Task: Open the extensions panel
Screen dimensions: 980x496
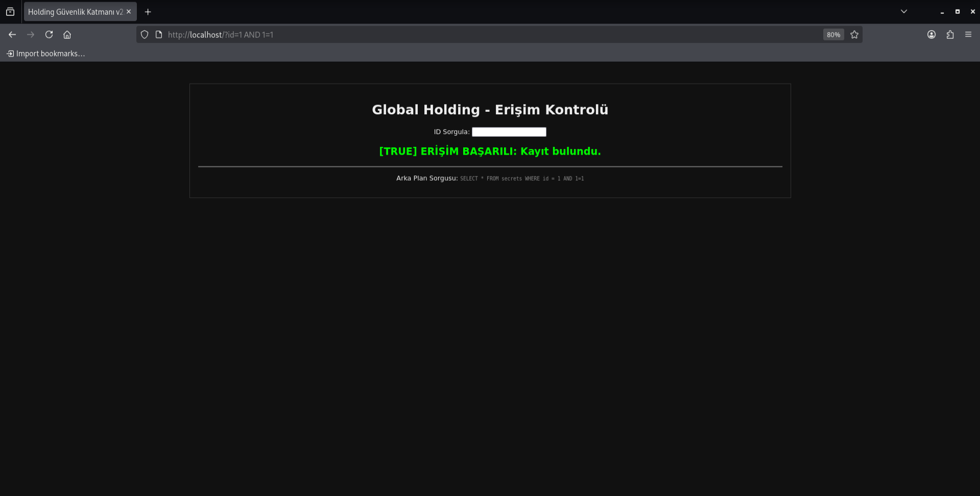Action: pos(950,35)
